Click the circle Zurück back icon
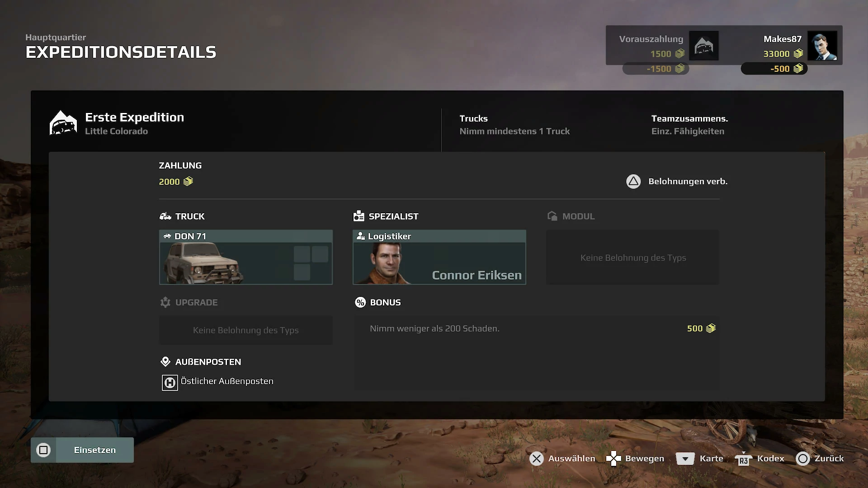 pyautogui.click(x=803, y=459)
